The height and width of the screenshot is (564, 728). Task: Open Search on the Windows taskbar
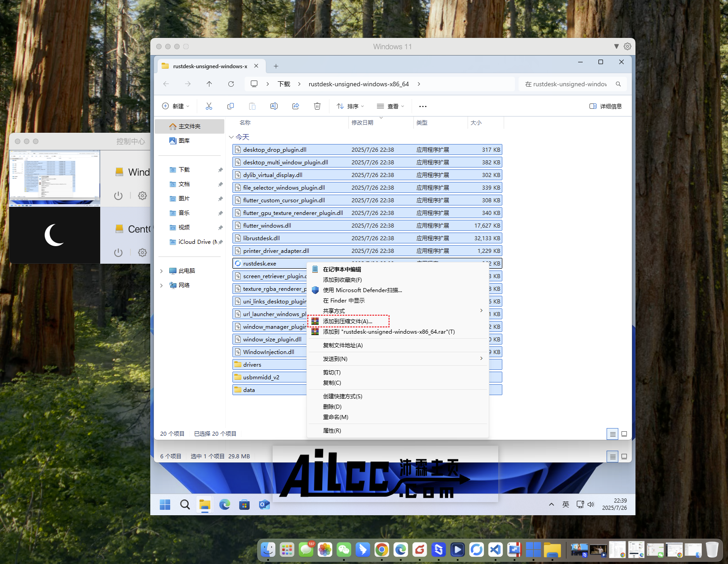tap(185, 504)
